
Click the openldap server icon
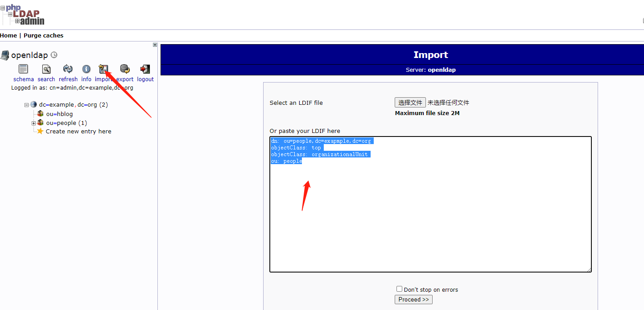(x=5, y=54)
